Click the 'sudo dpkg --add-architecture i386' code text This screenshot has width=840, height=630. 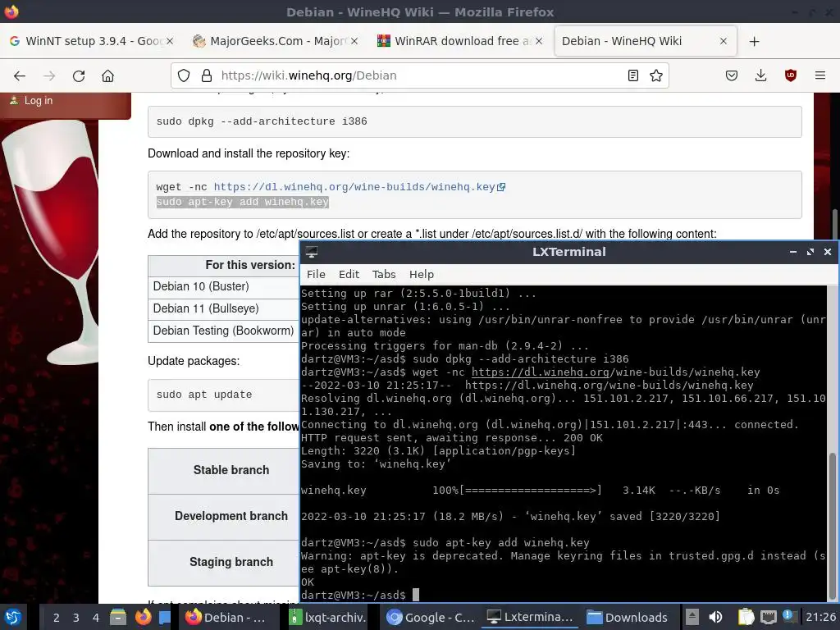pyautogui.click(x=262, y=121)
